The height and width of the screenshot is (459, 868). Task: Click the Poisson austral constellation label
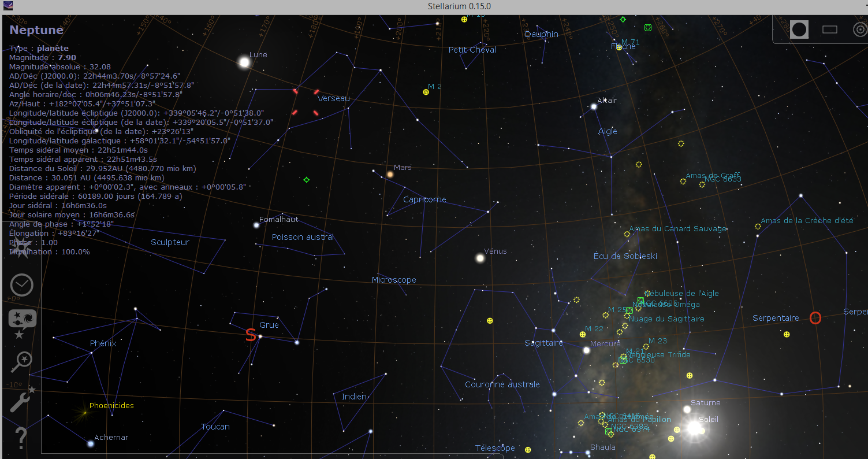303,237
